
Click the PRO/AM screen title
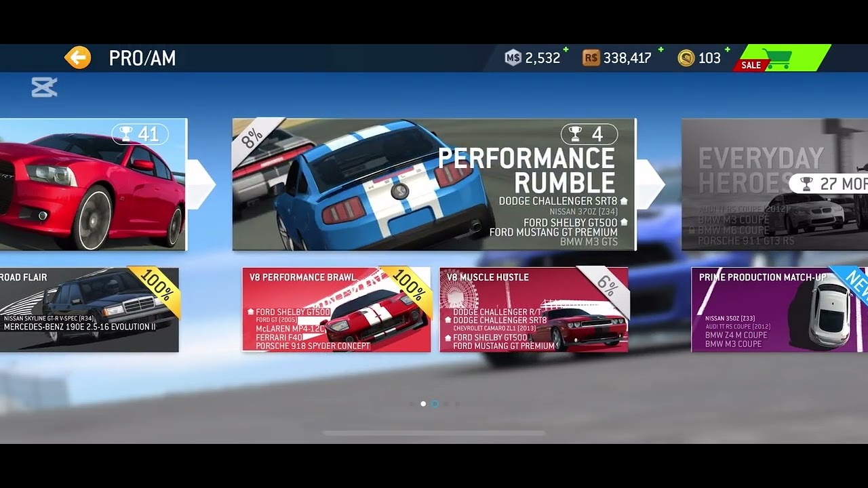[x=142, y=58]
